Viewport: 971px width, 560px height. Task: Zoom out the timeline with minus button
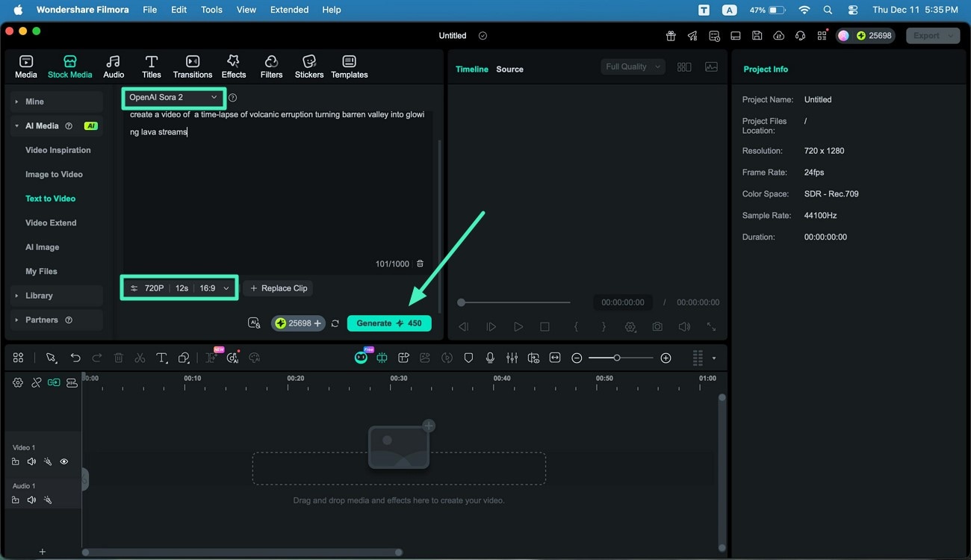[x=577, y=358]
